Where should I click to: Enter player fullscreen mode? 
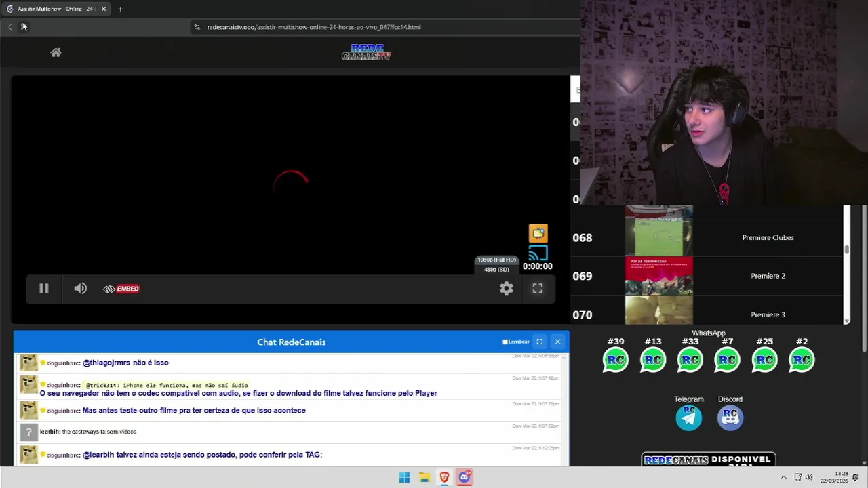[538, 288]
